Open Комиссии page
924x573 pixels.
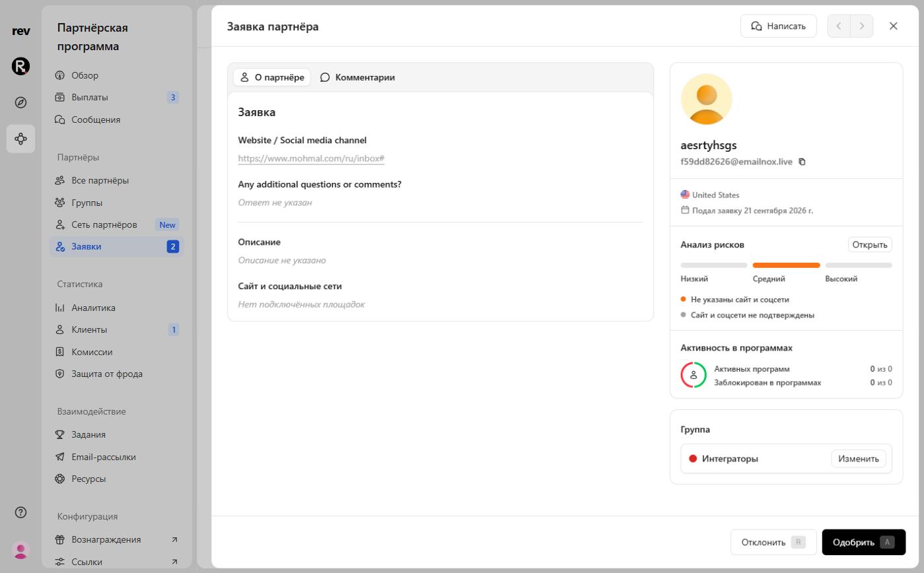[116, 352]
